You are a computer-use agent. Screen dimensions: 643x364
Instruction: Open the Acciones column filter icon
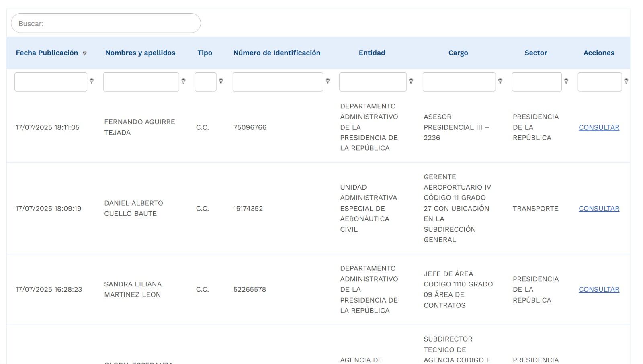pos(626,81)
